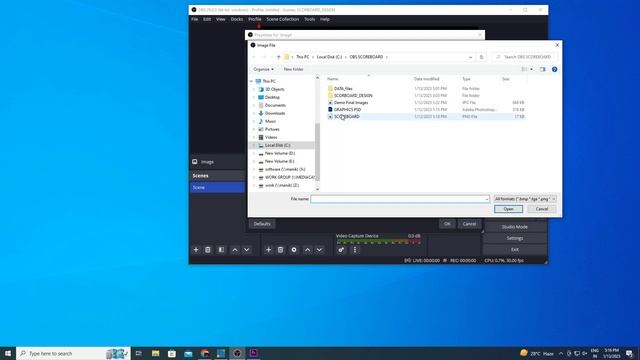Image resolution: width=640 pixels, height=360 pixels.
Task: Open advanced audio properties gears icon in mixer
Action: 341,250
